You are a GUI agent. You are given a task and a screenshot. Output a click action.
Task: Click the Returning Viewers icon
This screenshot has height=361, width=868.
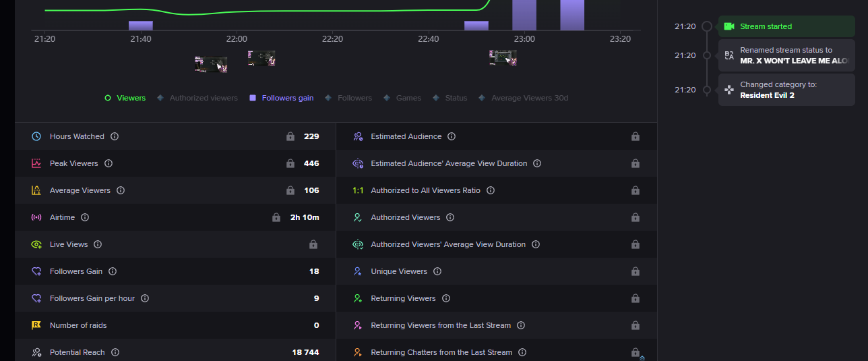click(x=358, y=298)
